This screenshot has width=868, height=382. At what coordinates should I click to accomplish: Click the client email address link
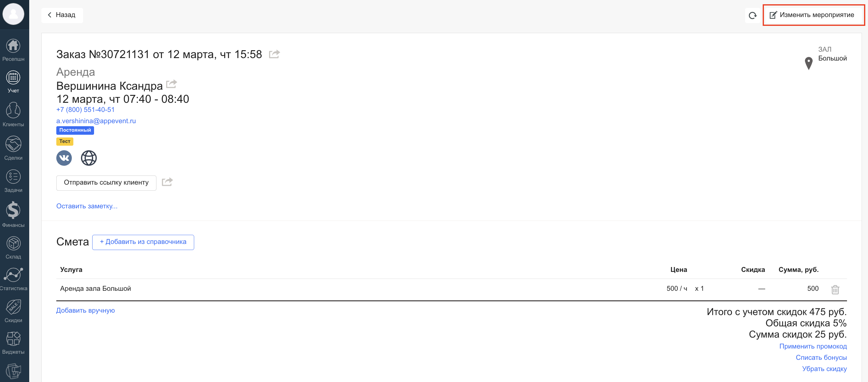pos(96,121)
